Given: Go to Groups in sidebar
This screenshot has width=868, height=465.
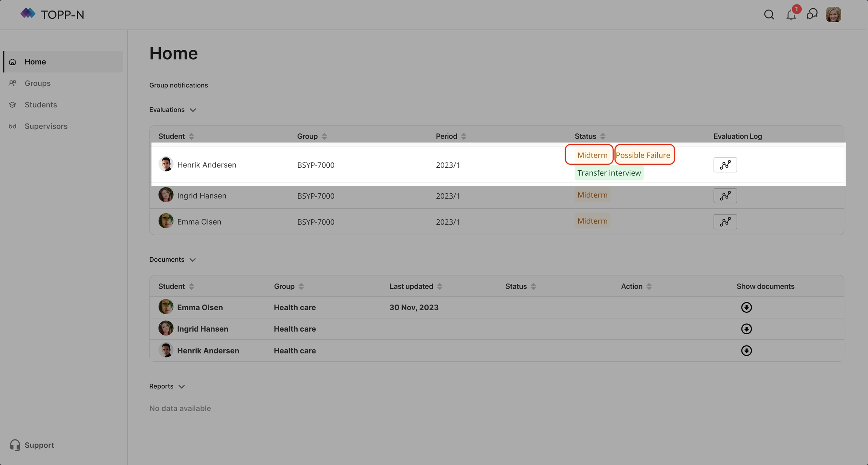Looking at the screenshot, I should tap(37, 83).
